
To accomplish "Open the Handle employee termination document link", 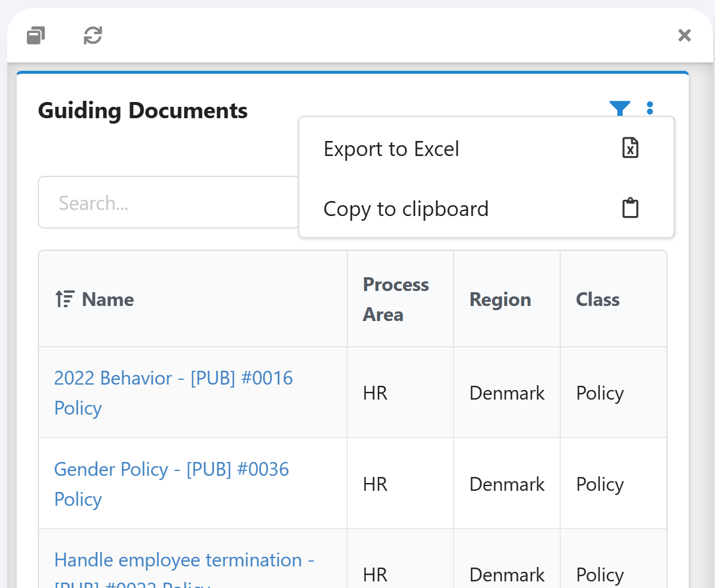I will tap(185, 560).
